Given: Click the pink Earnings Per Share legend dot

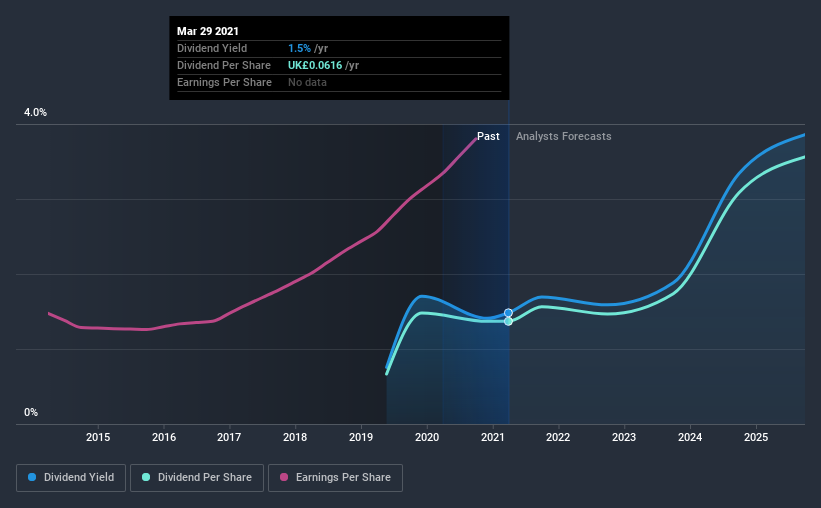Looking at the screenshot, I should click(x=284, y=477).
